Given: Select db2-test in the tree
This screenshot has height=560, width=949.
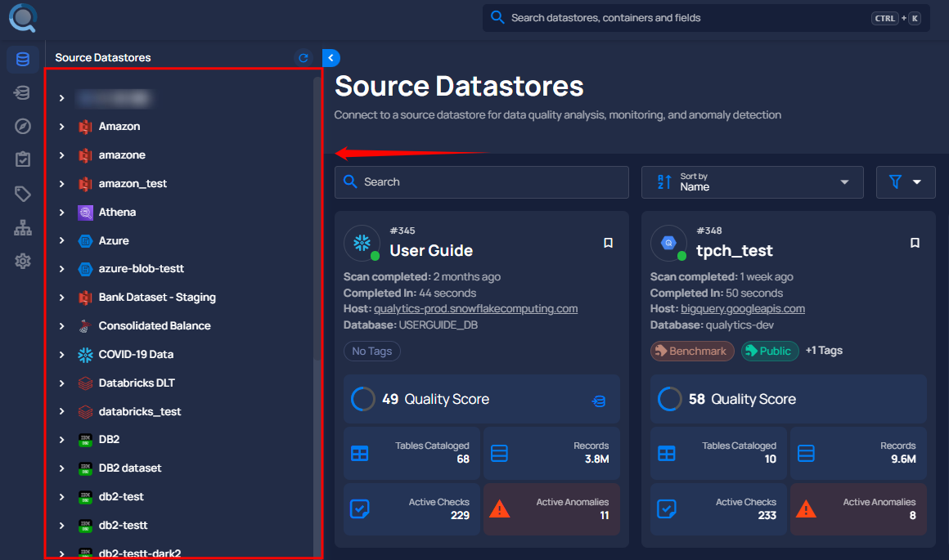Looking at the screenshot, I should [121, 496].
